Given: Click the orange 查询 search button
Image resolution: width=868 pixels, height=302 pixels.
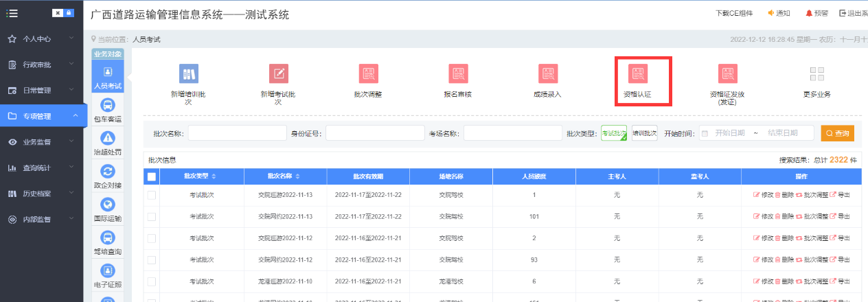Looking at the screenshot, I should pyautogui.click(x=837, y=133).
